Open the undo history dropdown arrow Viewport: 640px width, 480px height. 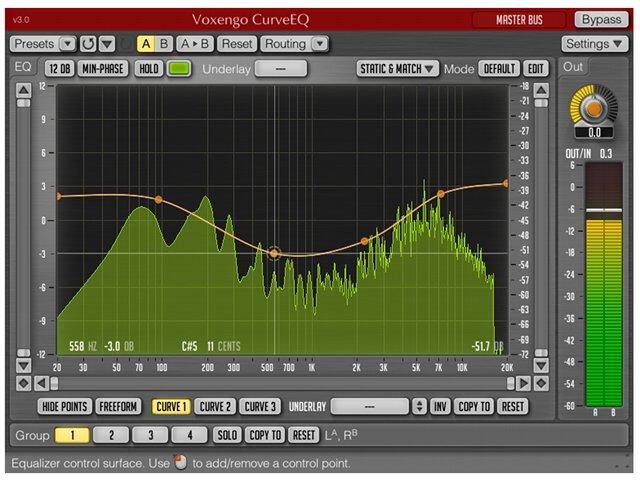coord(107,44)
